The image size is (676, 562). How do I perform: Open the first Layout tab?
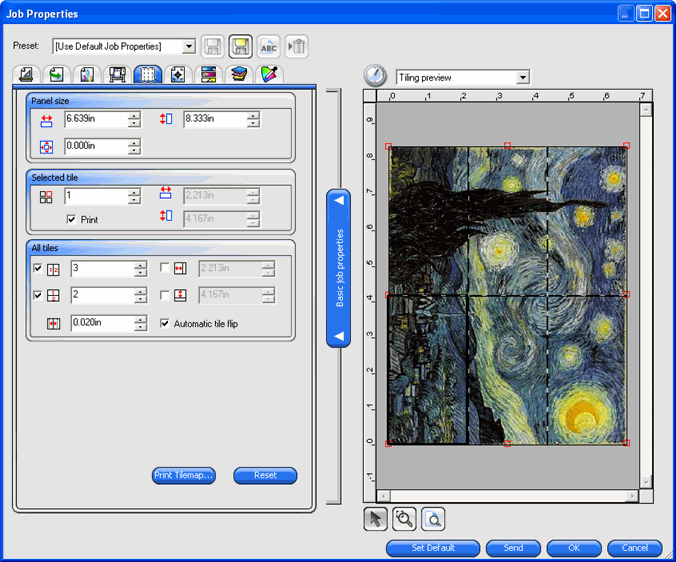(27, 74)
